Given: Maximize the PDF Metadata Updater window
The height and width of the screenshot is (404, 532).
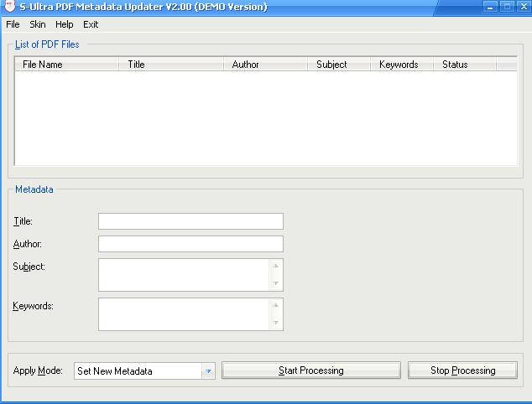Looking at the screenshot, I should [507, 7].
